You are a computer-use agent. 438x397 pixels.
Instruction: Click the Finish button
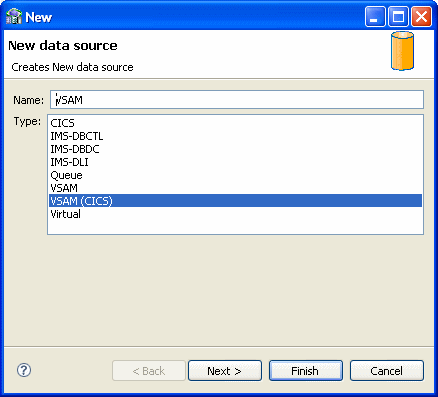(306, 370)
